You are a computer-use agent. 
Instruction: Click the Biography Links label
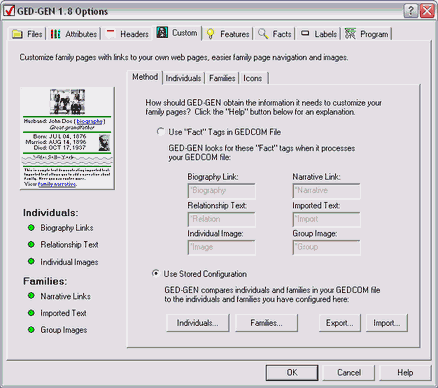[67, 228]
